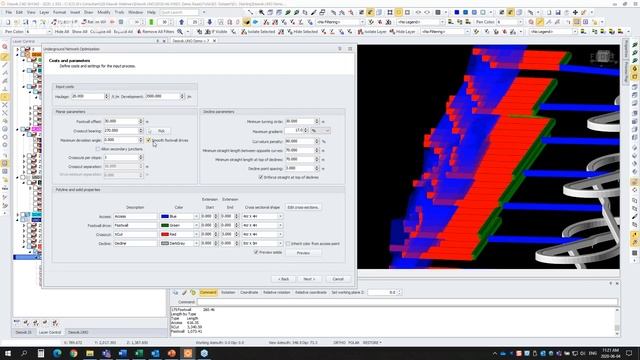The width and height of the screenshot is (640, 360).
Task: Click the red color swatch for Crosscut
Action: [165, 234]
